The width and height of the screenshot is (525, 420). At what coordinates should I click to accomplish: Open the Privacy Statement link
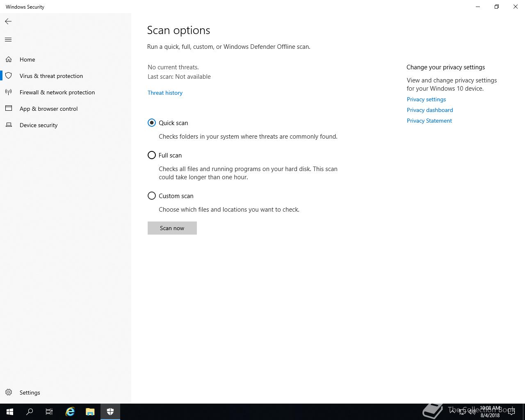coord(429,121)
